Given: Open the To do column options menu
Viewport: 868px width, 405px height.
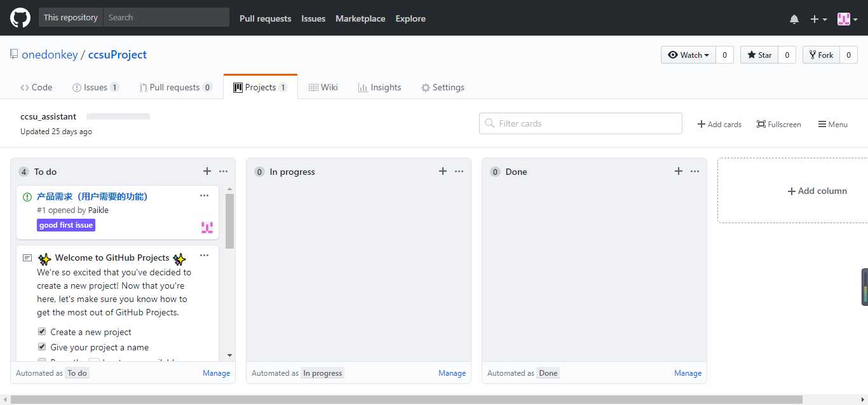Looking at the screenshot, I should pos(223,171).
